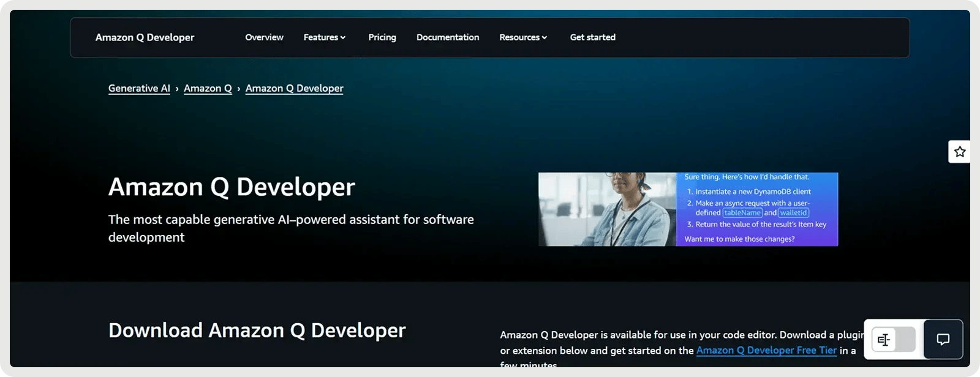Click the large Amazon Q Developer hero heading
Viewport: 980px width, 377px height.
tap(232, 187)
